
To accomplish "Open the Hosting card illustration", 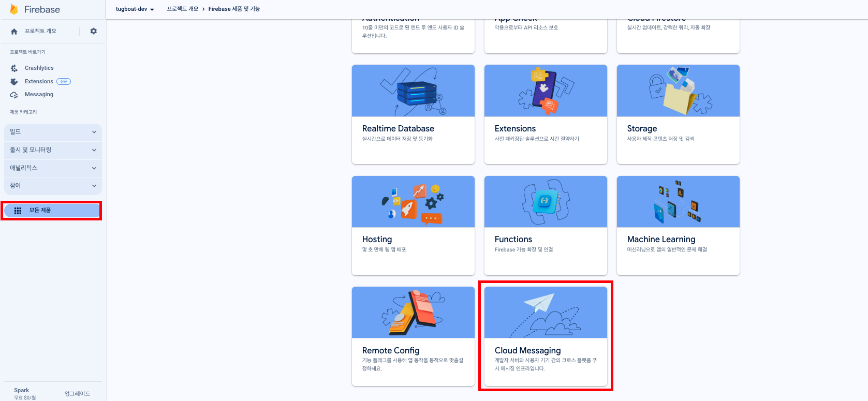I will pos(413,202).
